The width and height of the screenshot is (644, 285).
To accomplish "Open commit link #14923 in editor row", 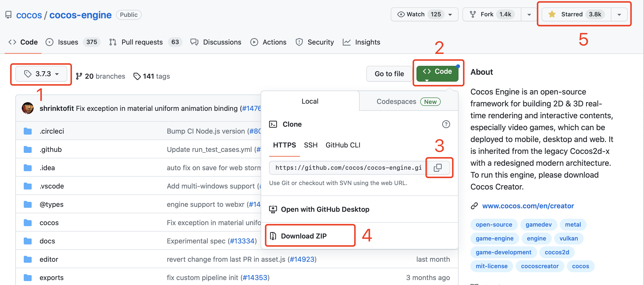I will pyautogui.click(x=302, y=259).
